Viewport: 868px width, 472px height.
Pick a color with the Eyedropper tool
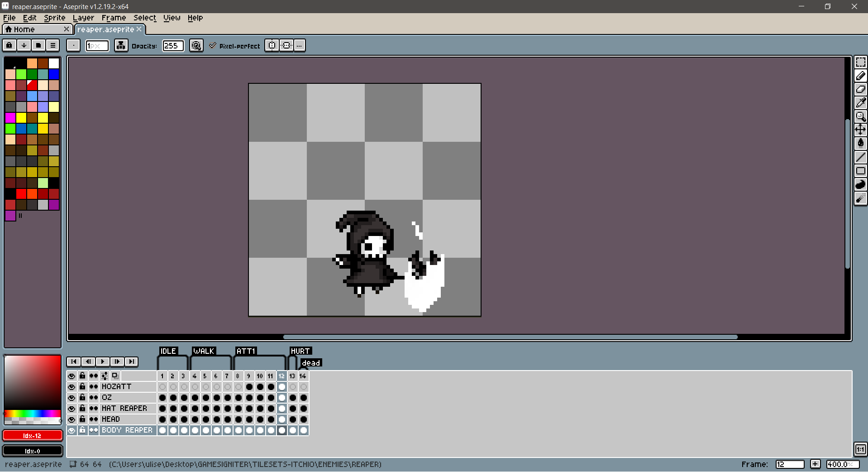point(861,103)
